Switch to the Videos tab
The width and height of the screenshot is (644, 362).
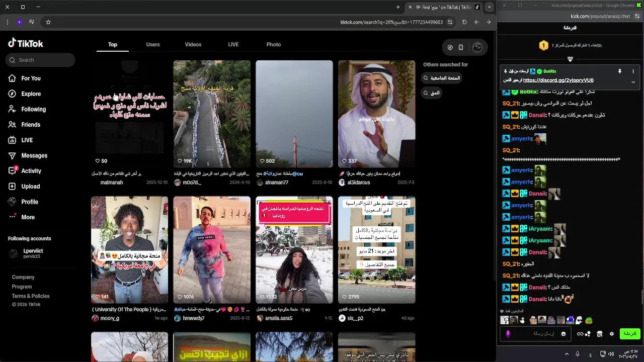193,45
